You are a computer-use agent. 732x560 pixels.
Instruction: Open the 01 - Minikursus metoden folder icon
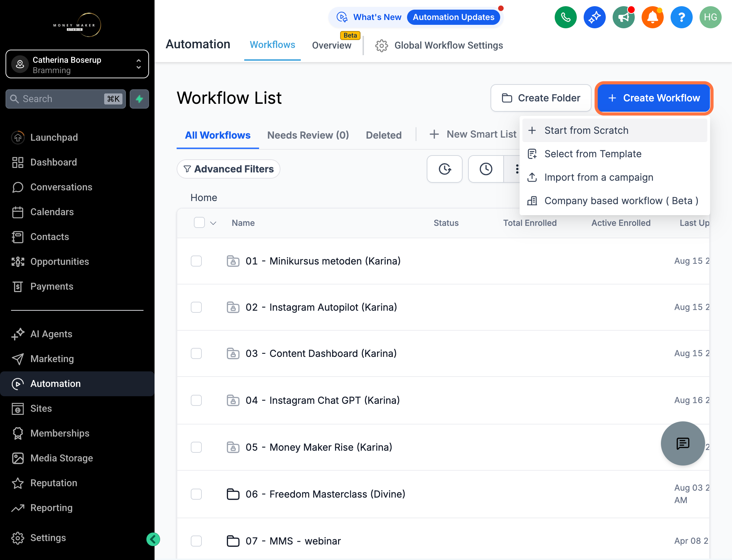tap(233, 261)
